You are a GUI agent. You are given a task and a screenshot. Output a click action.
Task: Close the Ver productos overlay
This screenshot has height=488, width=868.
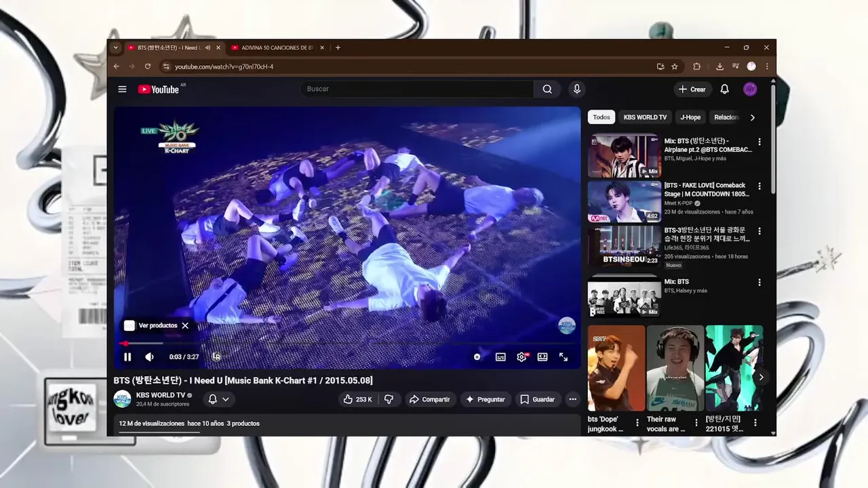click(x=185, y=325)
